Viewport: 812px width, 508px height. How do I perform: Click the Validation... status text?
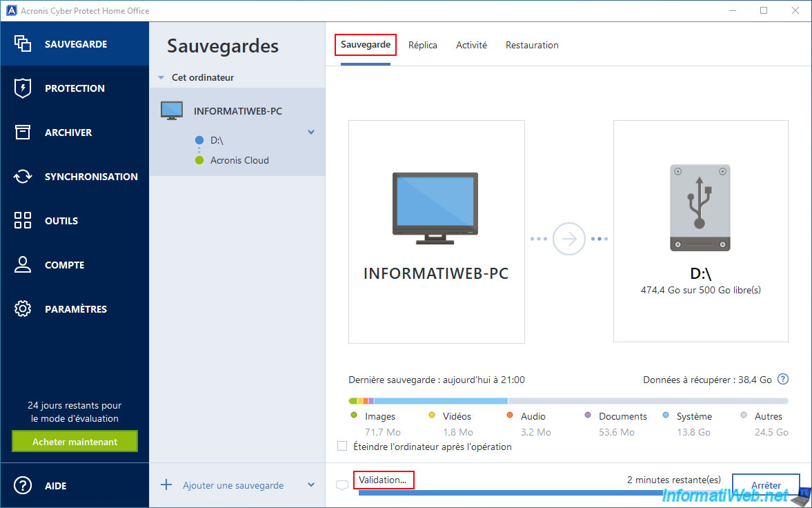383,480
